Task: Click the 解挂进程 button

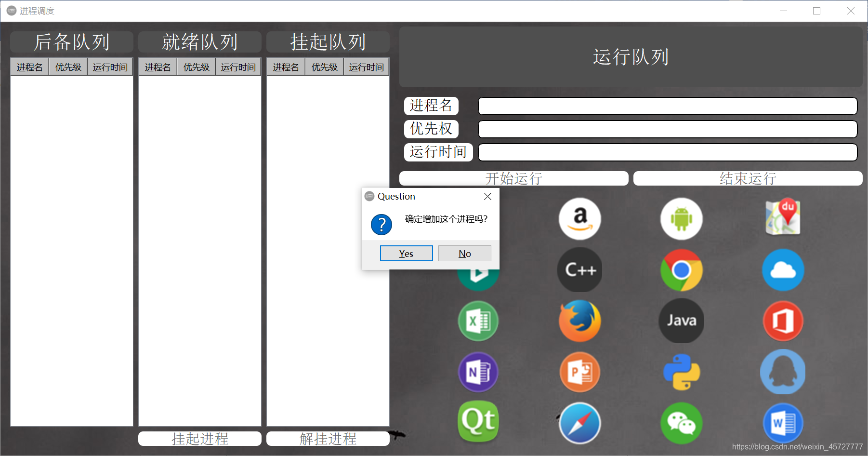Action: 328,439
